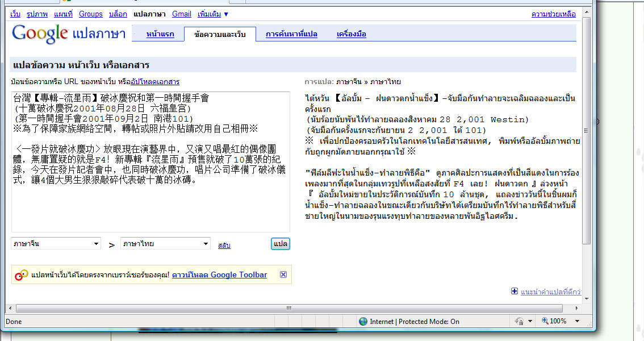
Task: Dismiss the Google Toolbar promo with X
Action: 283,275
